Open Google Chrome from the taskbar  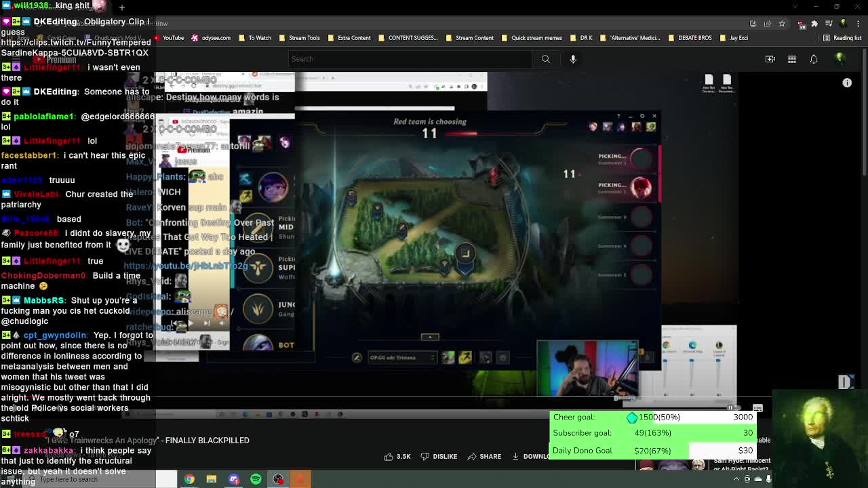click(189, 479)
